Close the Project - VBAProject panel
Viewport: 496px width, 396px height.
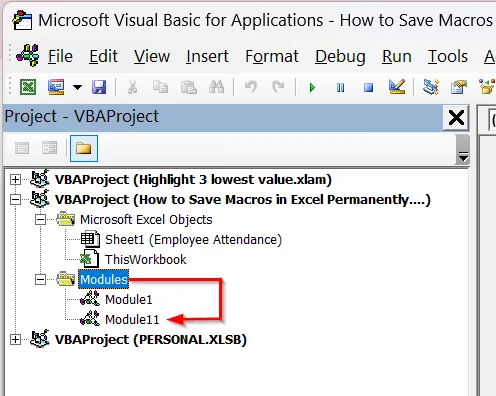pos(456,117)
